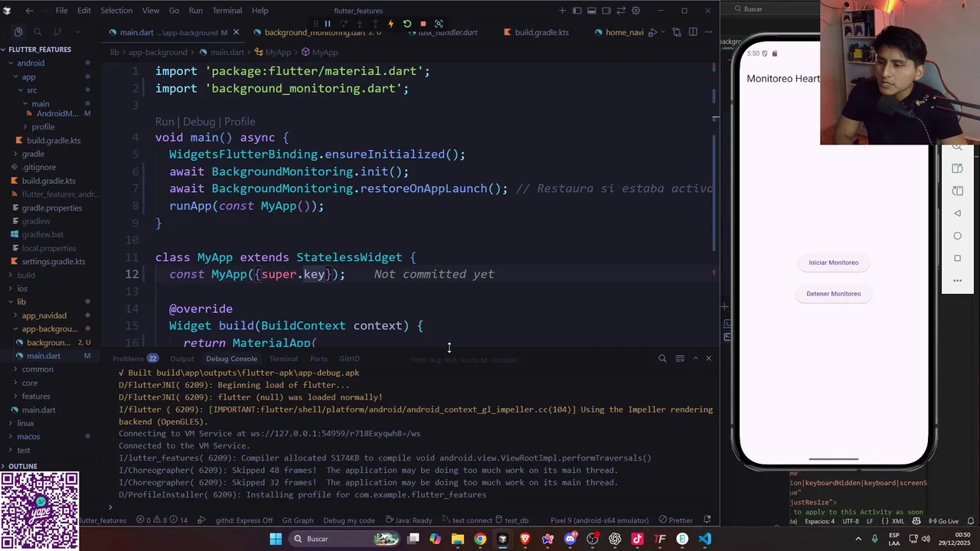Viewport: 980px width, 551px height.
Task: Click the debug console filter field
Action: pyautogui.click(x=528, y=359)
